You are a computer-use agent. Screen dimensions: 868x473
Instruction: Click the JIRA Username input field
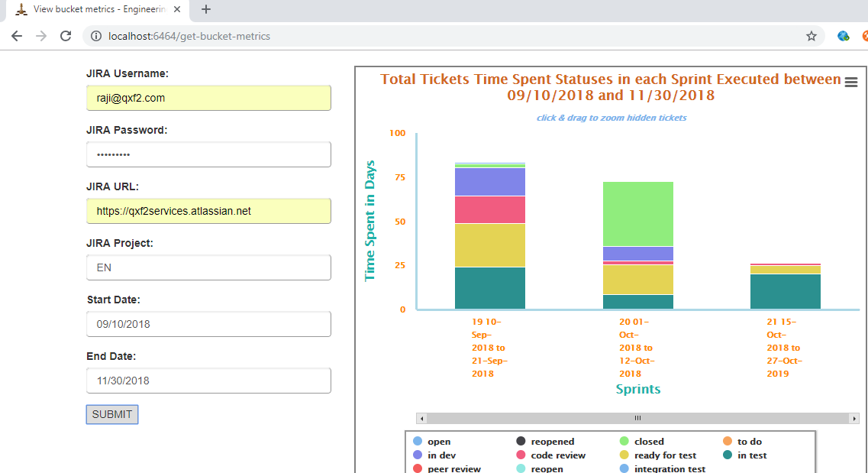[208, 98]
